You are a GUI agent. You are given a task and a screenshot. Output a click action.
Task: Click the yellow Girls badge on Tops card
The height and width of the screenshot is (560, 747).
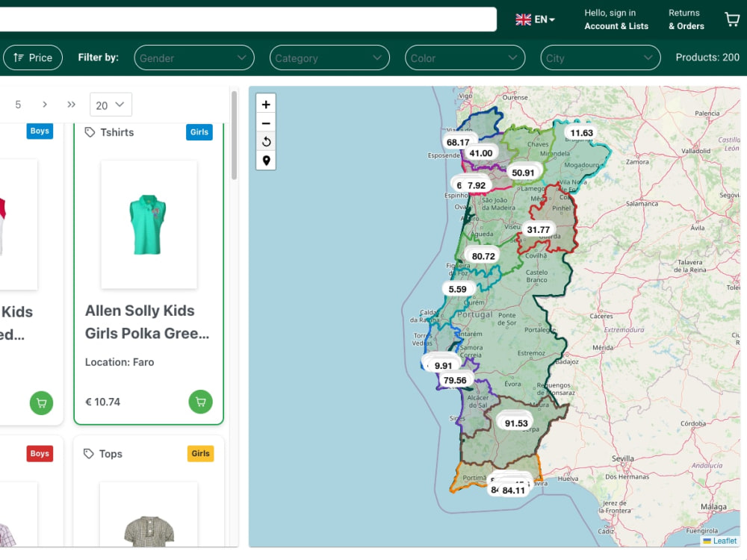pyautogui.click(x=200, y=453)
